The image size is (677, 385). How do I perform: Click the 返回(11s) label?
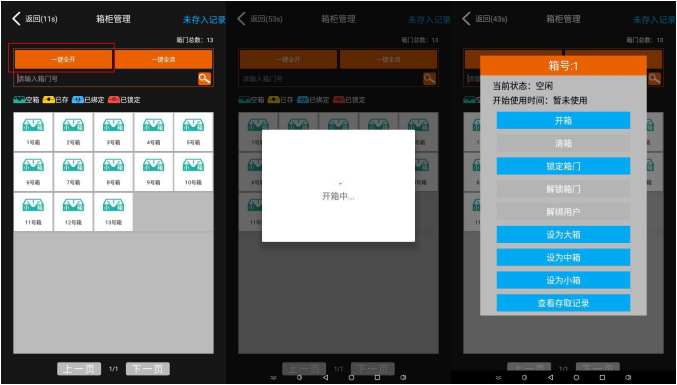41,19
